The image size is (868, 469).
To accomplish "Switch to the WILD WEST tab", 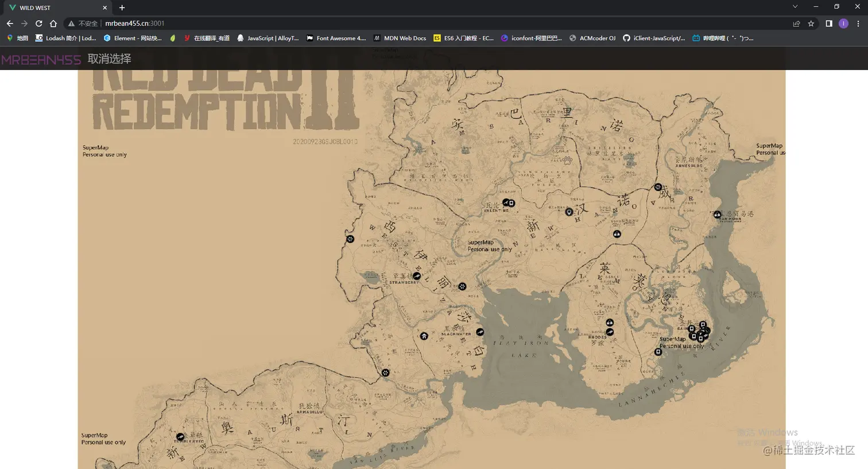I will click(56, 8).
